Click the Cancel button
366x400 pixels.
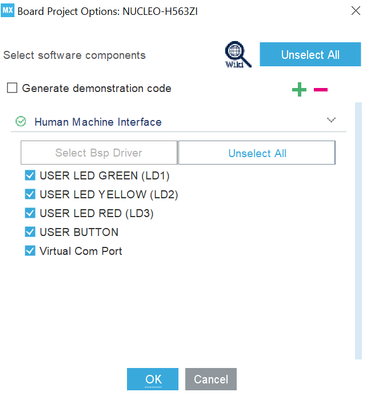[x=211, y=379]
